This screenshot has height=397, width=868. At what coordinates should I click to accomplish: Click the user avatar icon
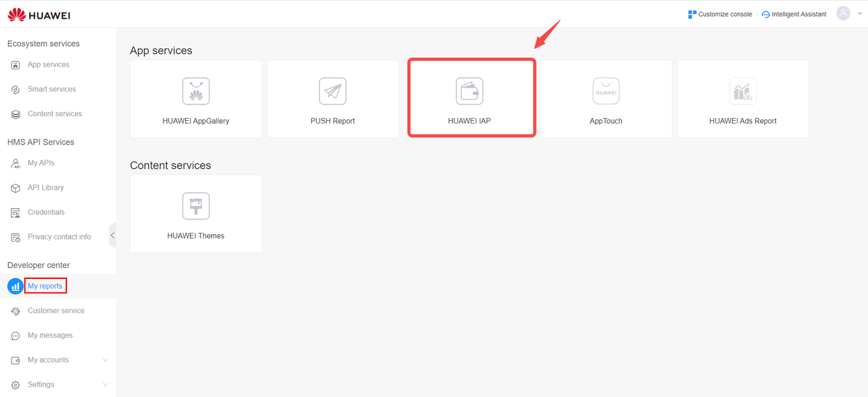843,14
